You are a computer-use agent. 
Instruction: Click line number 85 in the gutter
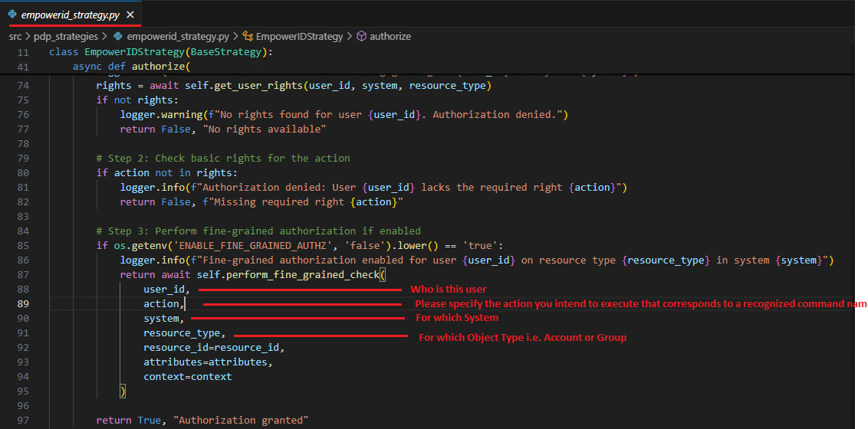(23, 245)
